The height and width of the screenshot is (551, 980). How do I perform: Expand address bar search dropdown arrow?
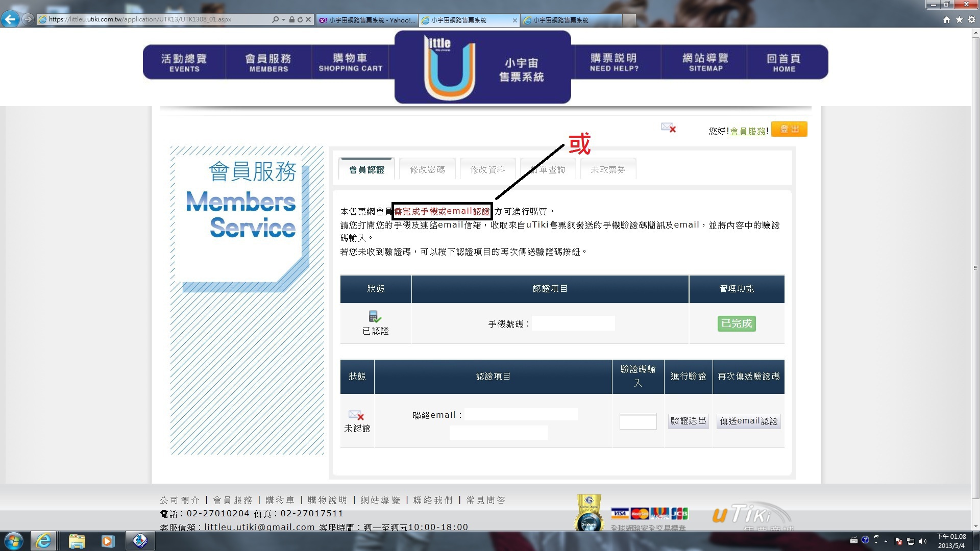(283, 20)
